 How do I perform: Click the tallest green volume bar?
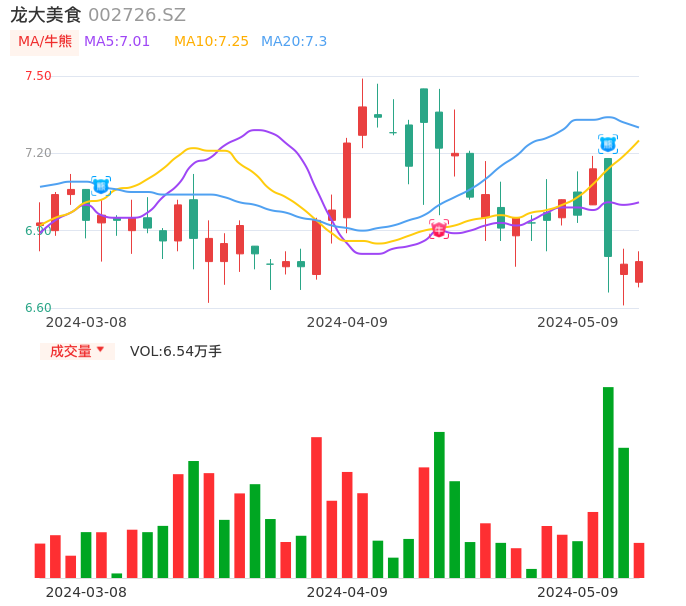pyautogui.click(x=608, y=482)
